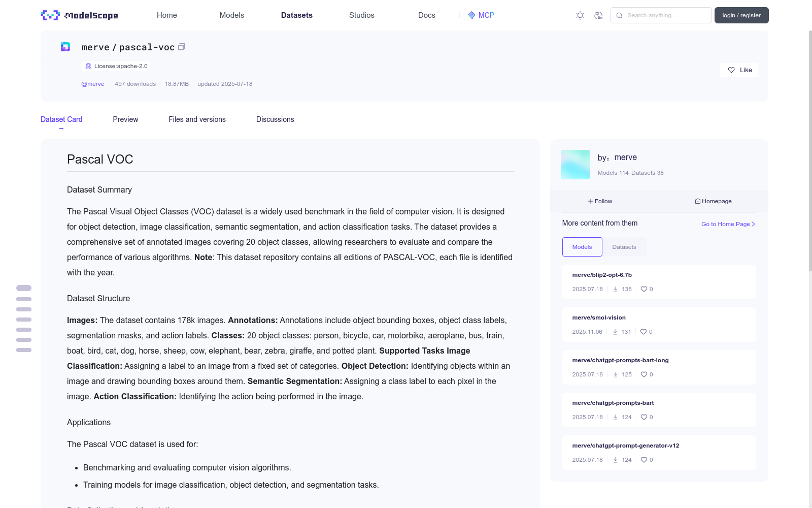Open the merve/smol-vision model

point(599,317)
